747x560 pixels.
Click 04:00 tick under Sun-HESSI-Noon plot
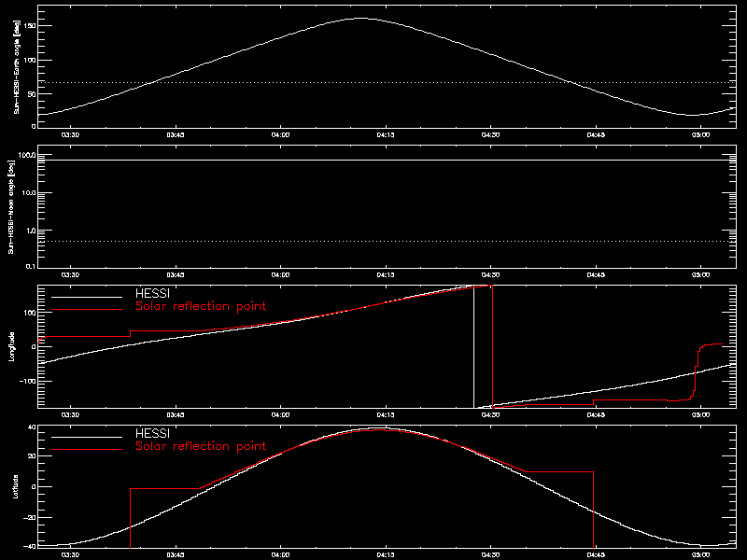pos(280,274)
